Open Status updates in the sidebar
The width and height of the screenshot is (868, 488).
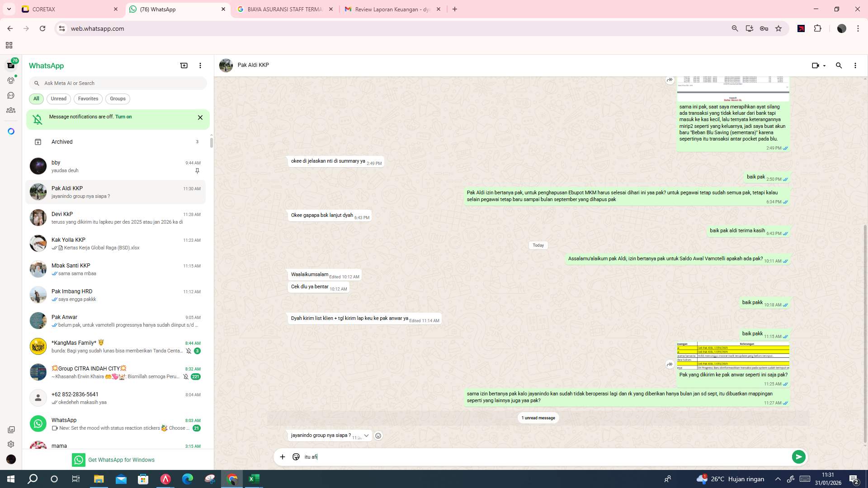[x=11, y=80]
